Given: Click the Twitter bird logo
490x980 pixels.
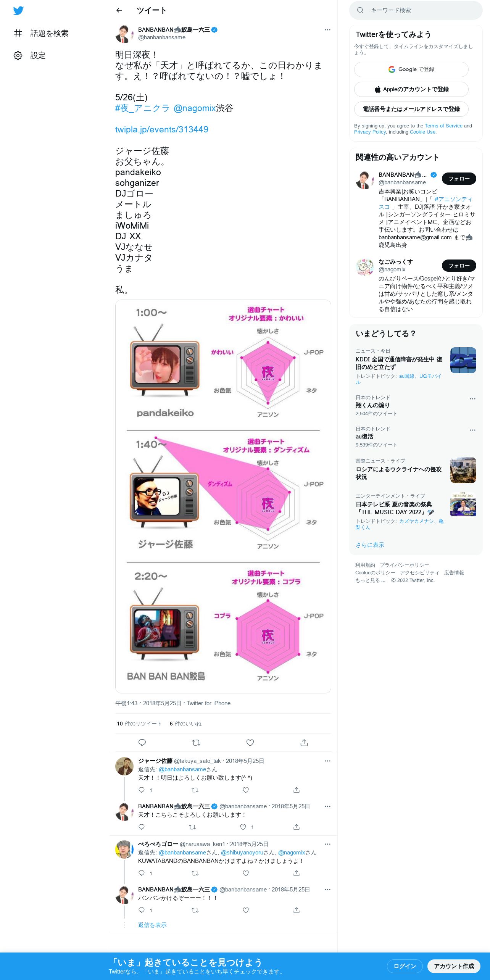Looking at the screenshot, I should [18, 11].
